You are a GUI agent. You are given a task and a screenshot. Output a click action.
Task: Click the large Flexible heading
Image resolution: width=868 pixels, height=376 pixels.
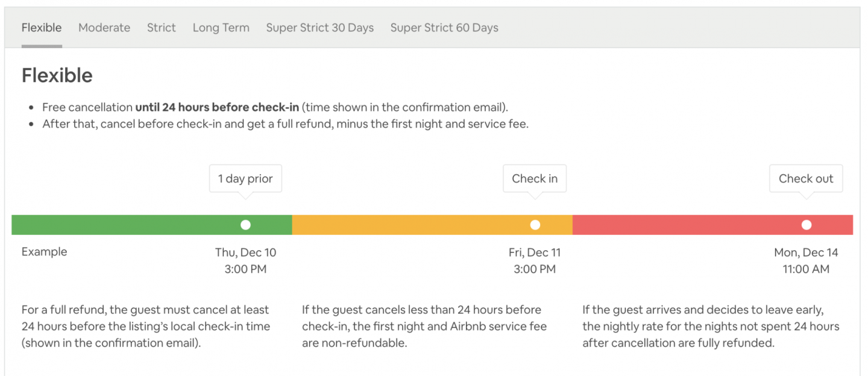click(x=57, y=75)
